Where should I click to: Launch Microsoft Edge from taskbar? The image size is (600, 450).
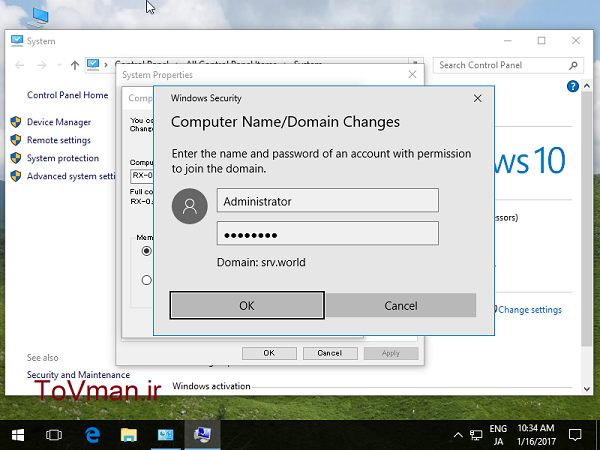coord(92,435)
